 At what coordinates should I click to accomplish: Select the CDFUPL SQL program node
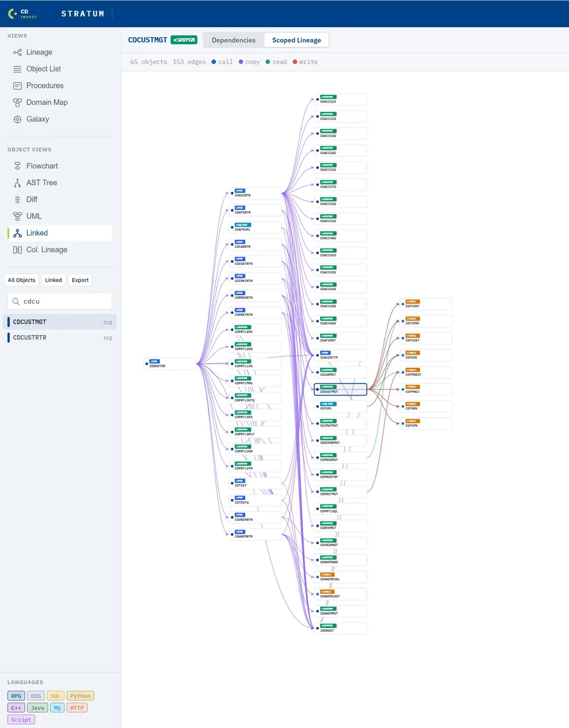341,406
